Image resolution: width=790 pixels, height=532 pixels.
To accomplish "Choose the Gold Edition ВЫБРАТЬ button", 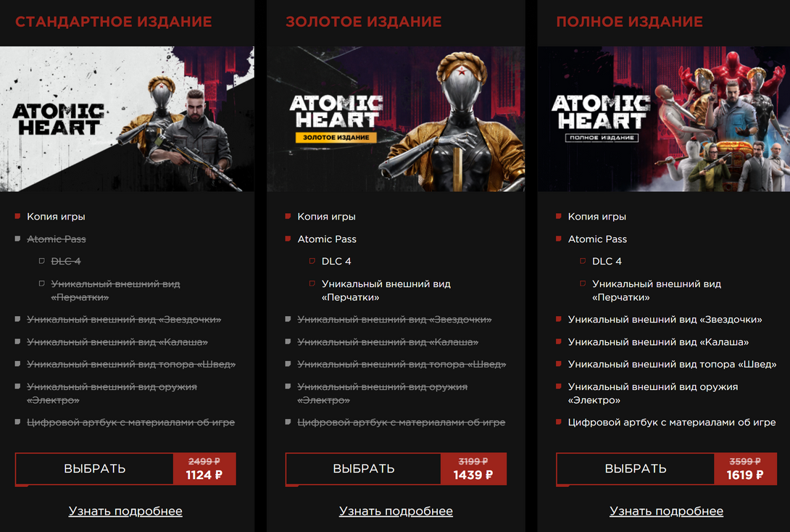I will 363,468.
